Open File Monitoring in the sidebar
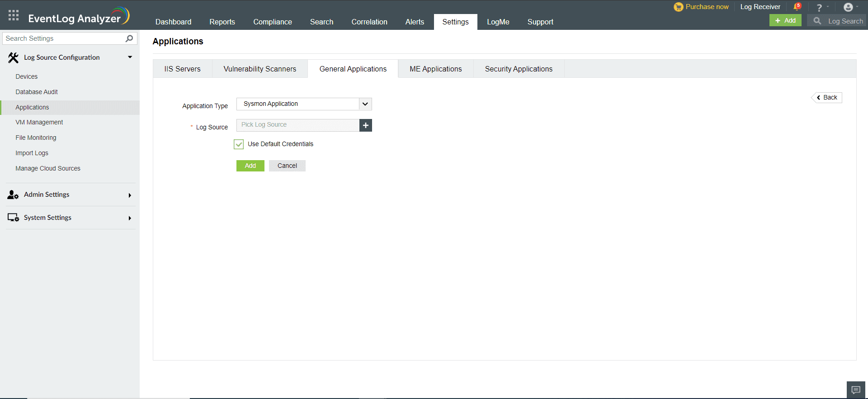Viewport: 868px width, 399px height. pos(36,138)
